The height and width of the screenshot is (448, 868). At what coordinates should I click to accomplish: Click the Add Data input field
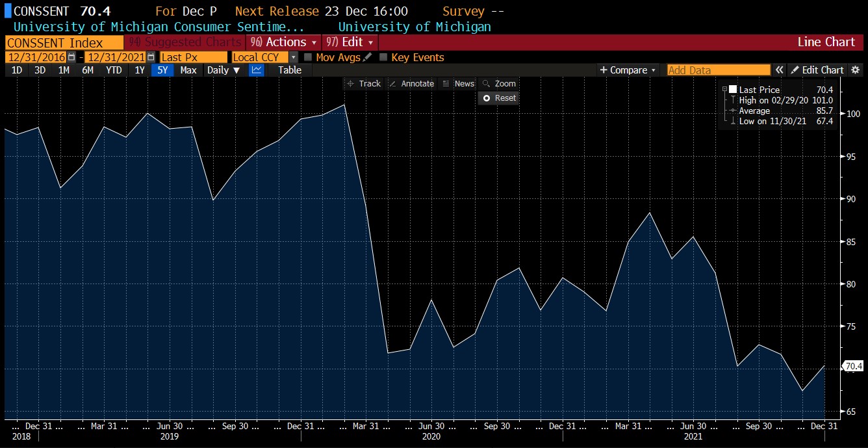[x=718, y=70]
